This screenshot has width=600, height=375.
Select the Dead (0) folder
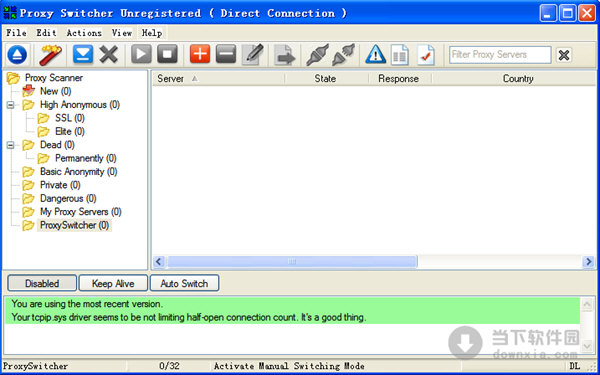57,145
